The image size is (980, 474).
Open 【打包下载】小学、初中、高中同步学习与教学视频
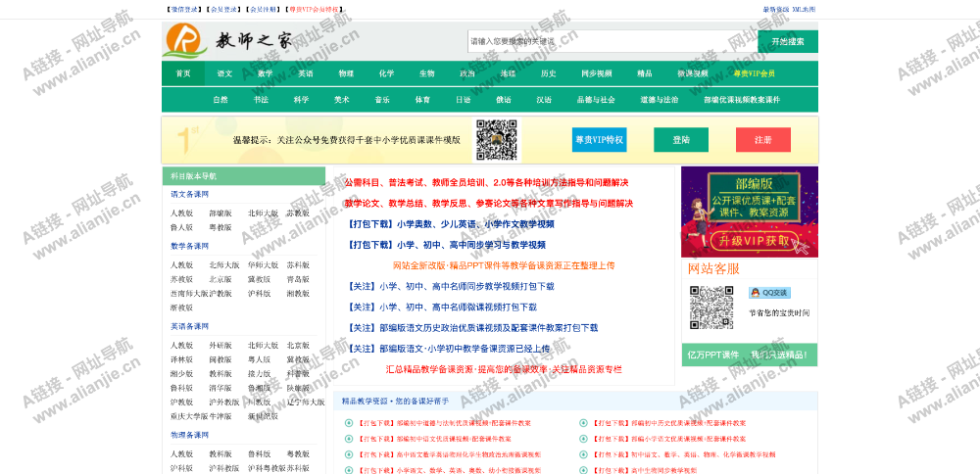point(446,245)
